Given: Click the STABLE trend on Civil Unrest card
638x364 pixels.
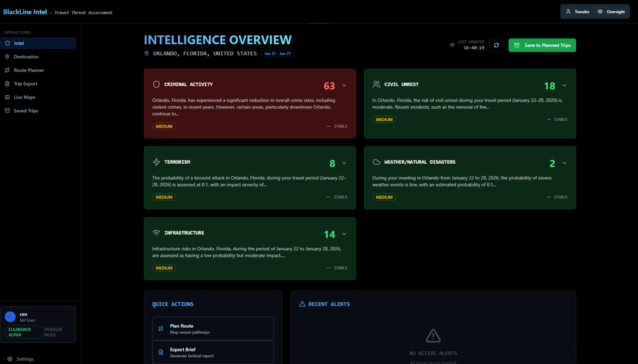Looking at the screenshot, I should point(557,119).
